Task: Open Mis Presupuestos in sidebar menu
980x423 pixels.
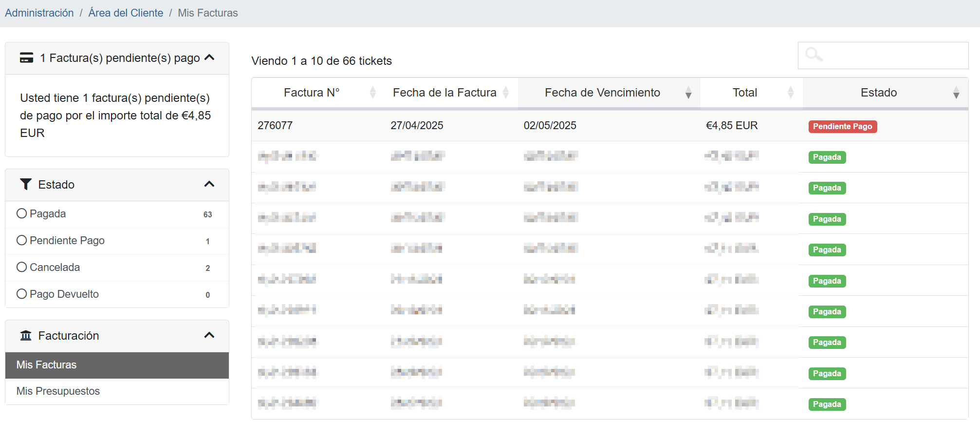Action: [117, 391]
